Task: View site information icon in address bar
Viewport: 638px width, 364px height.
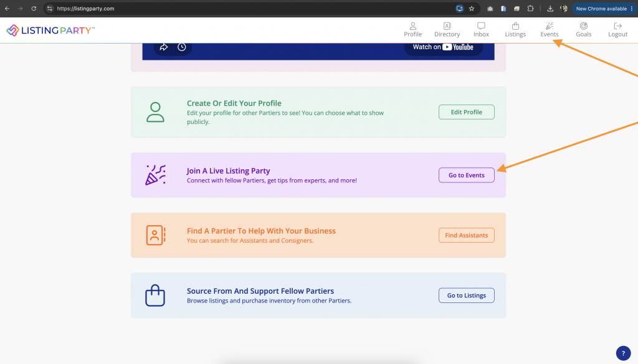Action: 50,9
